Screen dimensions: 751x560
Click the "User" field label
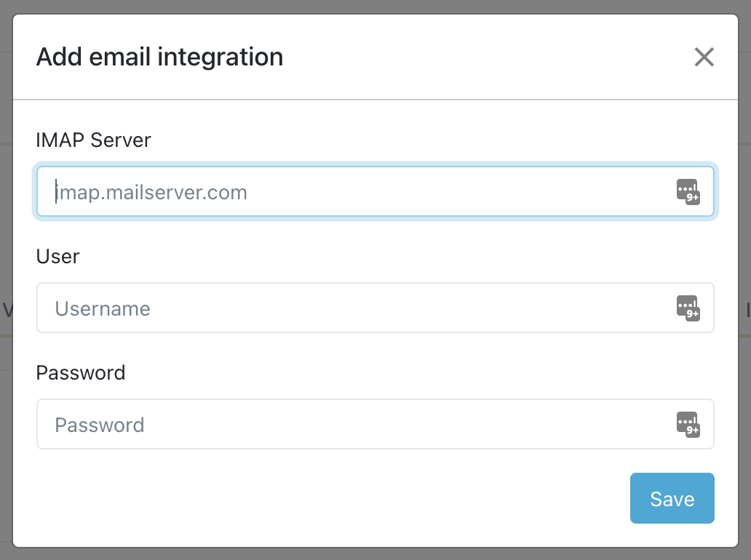coord(57,256)
